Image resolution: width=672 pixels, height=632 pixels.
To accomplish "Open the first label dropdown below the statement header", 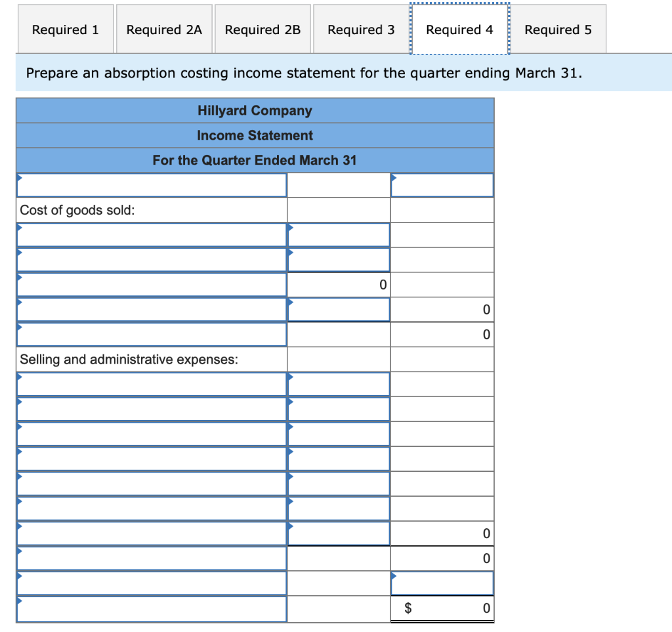I will pos(151,184).
